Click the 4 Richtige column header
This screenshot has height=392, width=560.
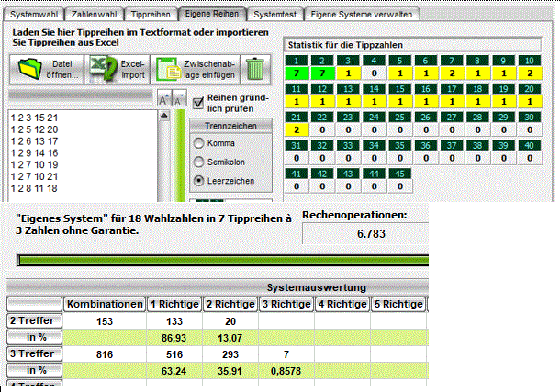(x=342, y=304)
